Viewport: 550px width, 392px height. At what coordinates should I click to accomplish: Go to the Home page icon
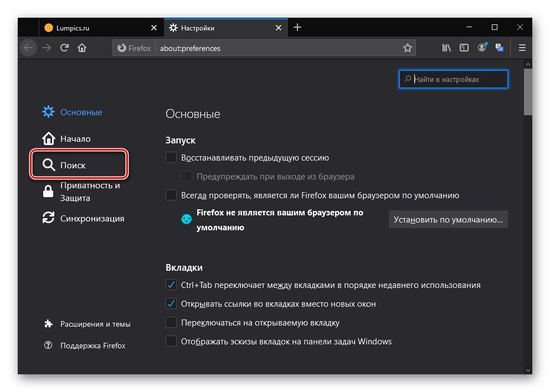click(82, 48)
